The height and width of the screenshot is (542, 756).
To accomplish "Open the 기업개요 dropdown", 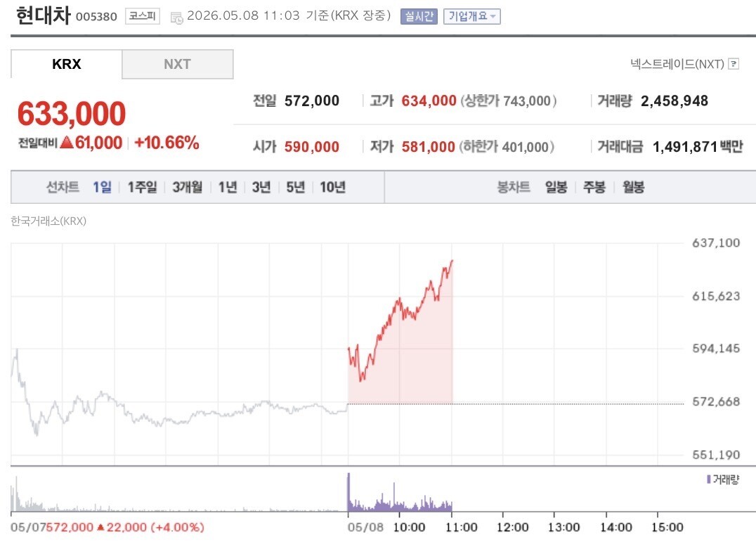I will click(471, 16).
